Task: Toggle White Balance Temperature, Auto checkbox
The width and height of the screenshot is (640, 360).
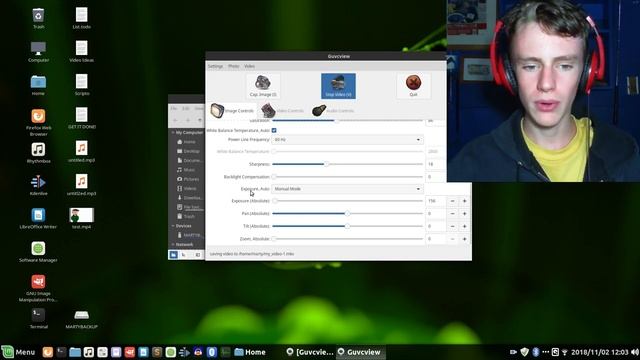Action: pyautogui.click(x=274, y=130)
